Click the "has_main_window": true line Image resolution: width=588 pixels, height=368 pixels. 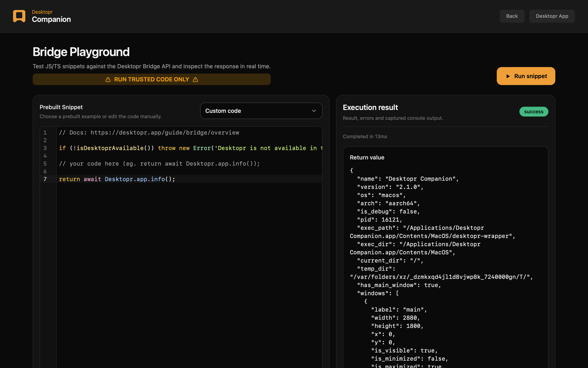[399, 285]
